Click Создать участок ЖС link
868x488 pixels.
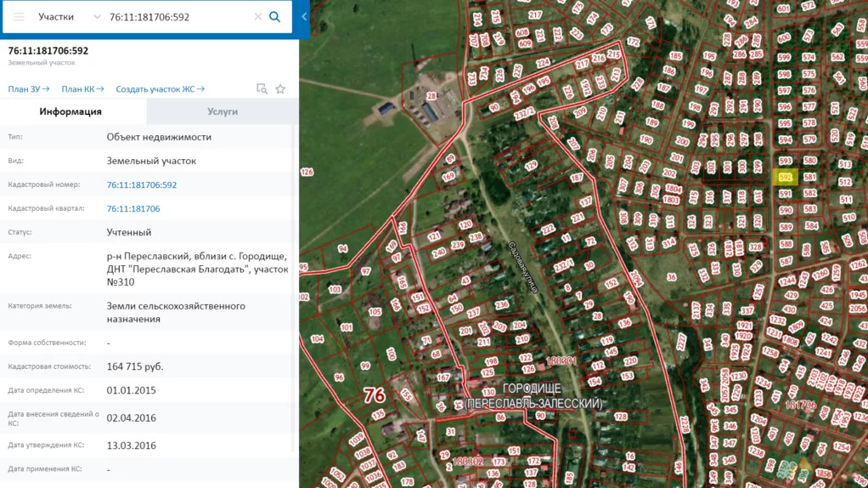click(x=160, y=89)
